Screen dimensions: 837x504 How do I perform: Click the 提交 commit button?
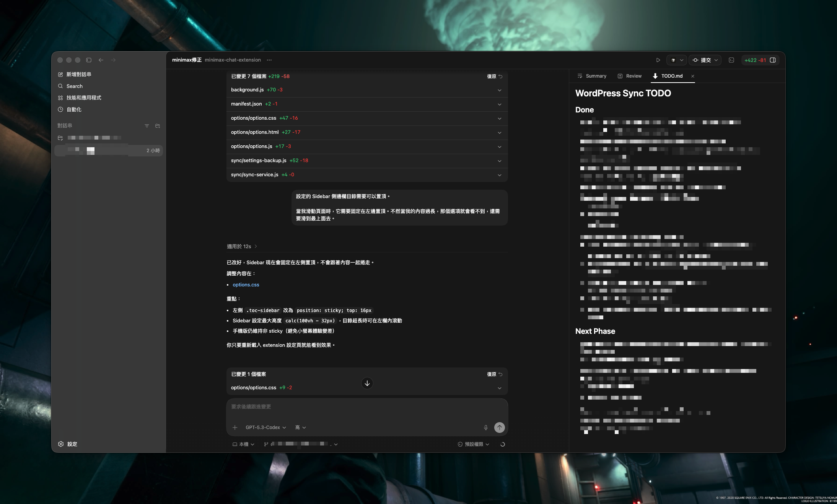[x=702, y=60]
